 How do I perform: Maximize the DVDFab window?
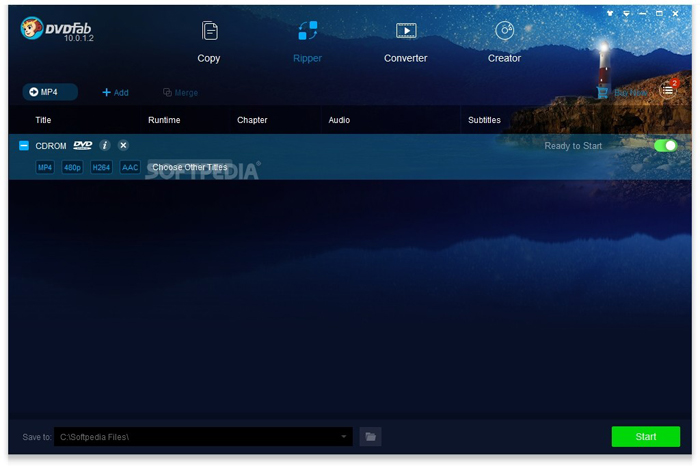click(x=659, y=13)
